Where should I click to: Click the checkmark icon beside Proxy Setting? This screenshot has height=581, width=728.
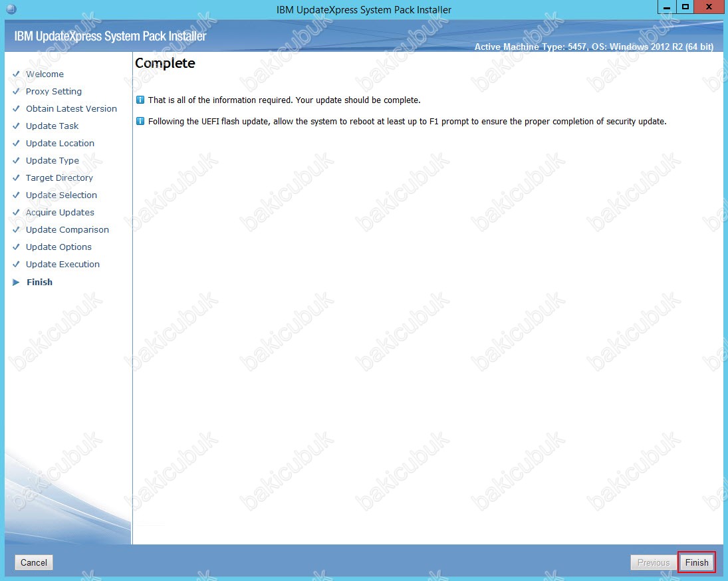[x=16, y=91]
